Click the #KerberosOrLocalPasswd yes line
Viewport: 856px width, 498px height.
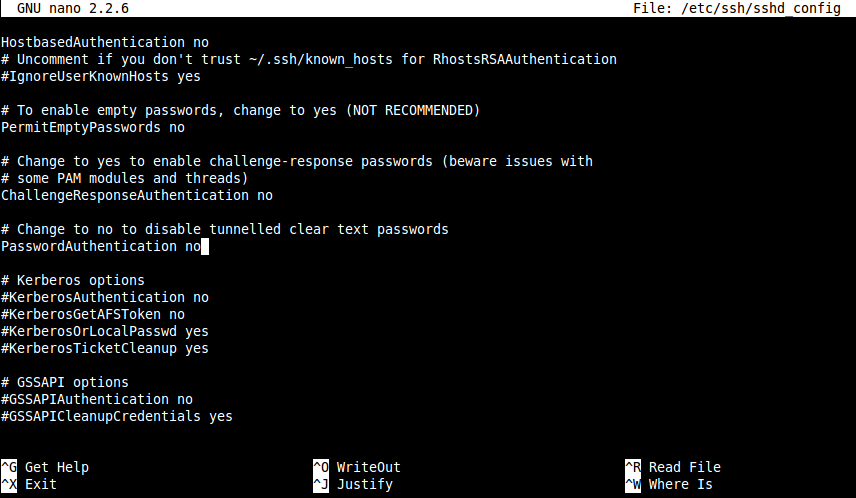(105, 331)
